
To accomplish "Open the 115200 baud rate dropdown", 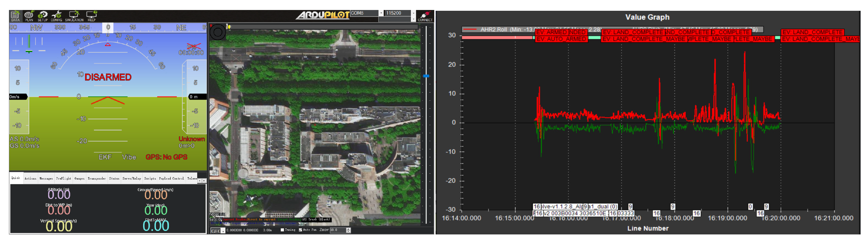I will [413, 13].
